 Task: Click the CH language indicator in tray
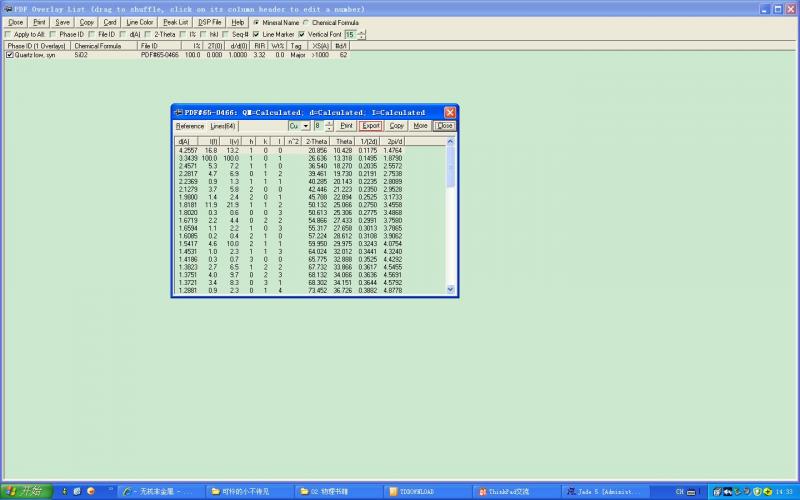(680, 492)
